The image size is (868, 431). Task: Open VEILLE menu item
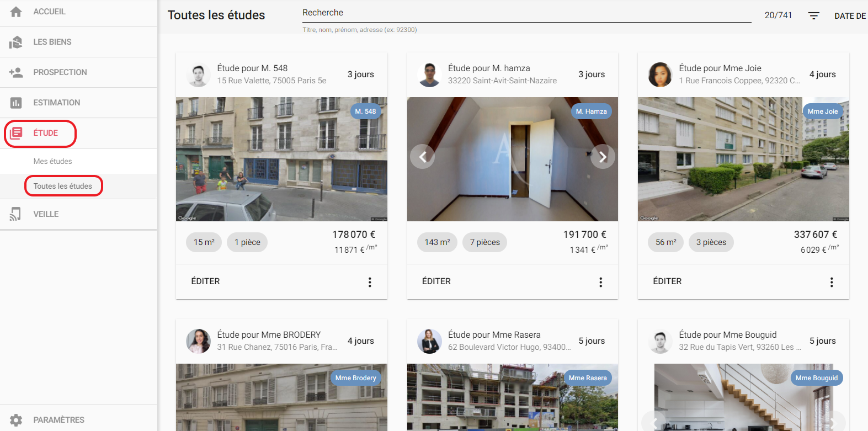pos(78,214)
